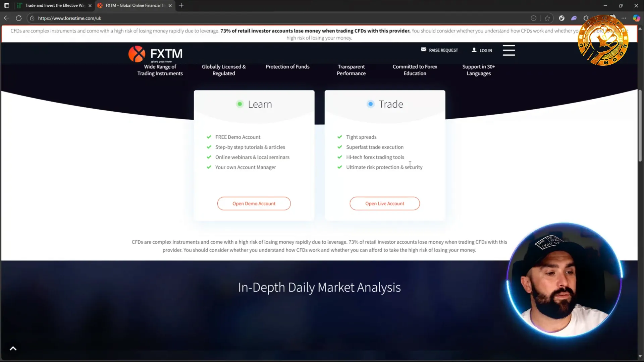This screenshot has height=362, width=644.
Task: Add this page to favorites star
Action: pyautogui.click(x=547, y=18)
